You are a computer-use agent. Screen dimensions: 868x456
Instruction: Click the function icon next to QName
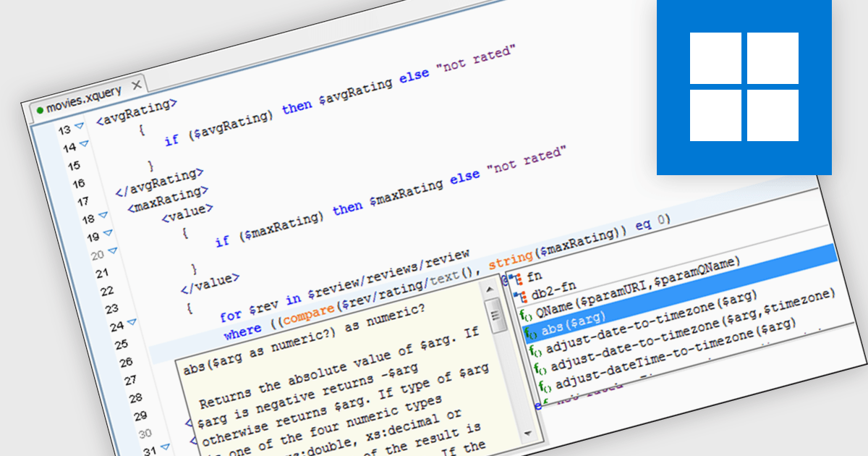tap(524, 316)
